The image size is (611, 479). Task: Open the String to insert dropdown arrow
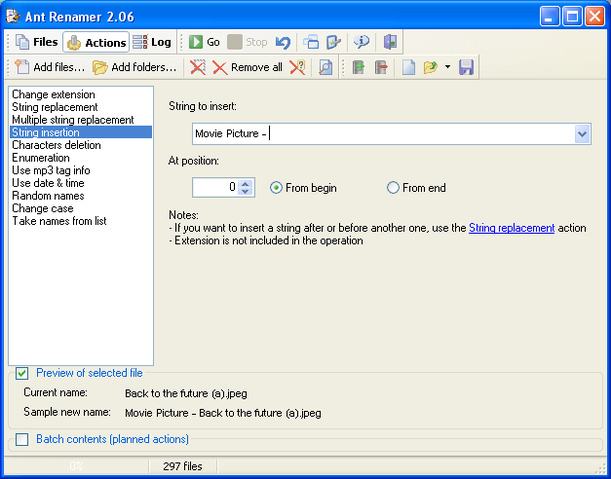pyautogui.click(x=582, y=134)
